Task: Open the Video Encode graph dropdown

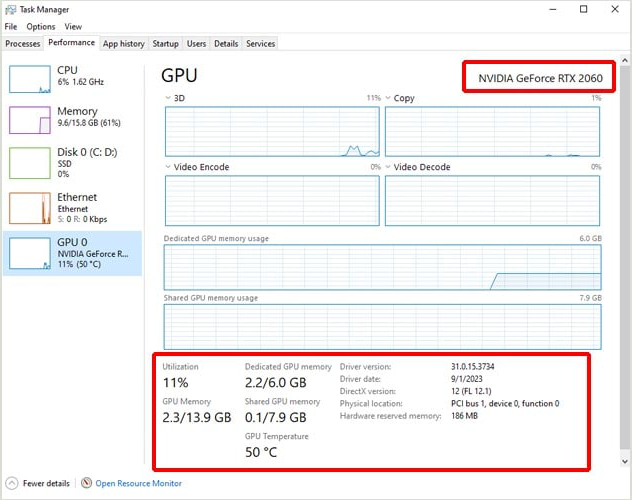Action: click(168, 167)
